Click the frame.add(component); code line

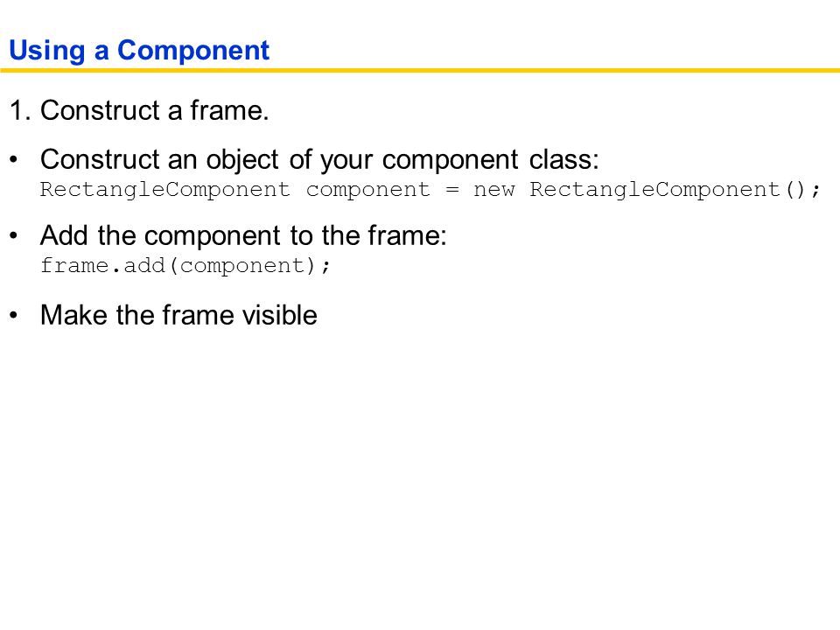coord(185,266)
